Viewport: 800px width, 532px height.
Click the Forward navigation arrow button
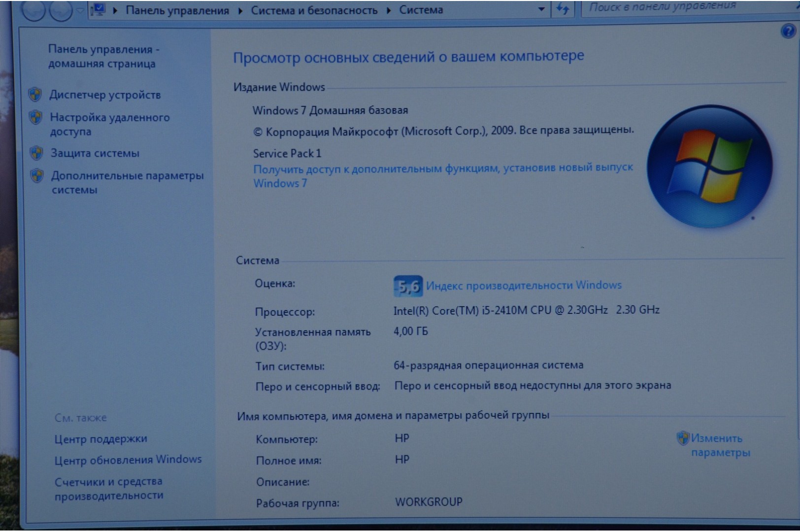[61, 11]
